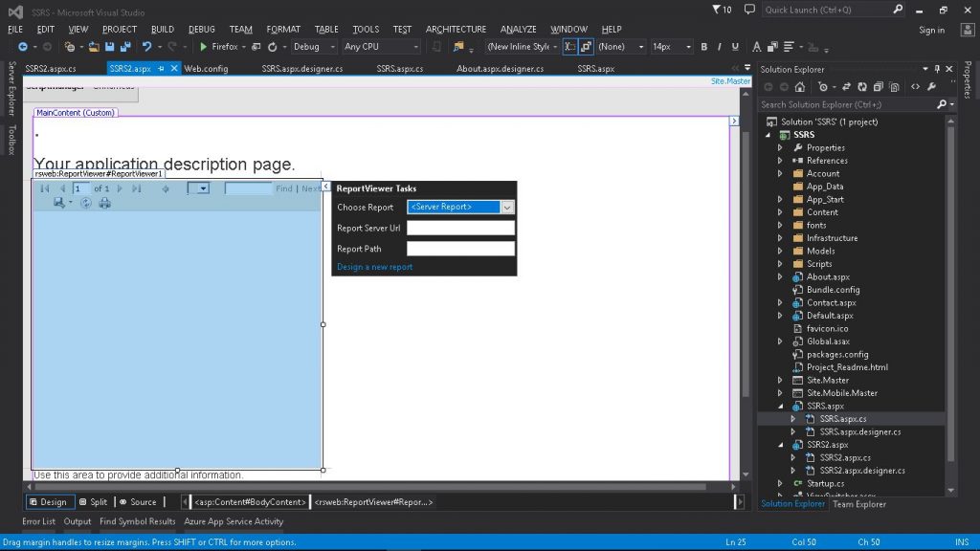Click the browser refresh icon next to Firefox
This screenshot has width=980, height=551.
[x=273, y=47]
